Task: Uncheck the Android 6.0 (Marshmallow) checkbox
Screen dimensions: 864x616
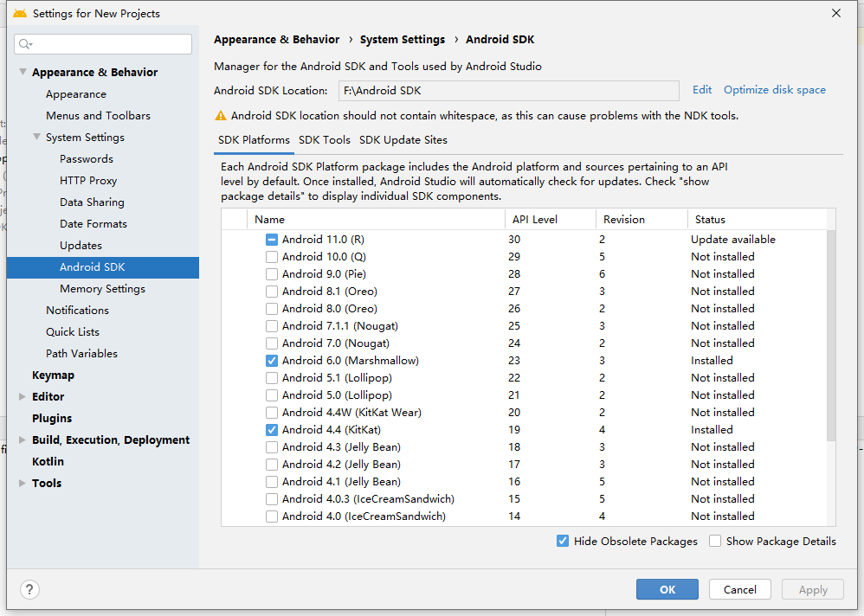Action: 273,360
